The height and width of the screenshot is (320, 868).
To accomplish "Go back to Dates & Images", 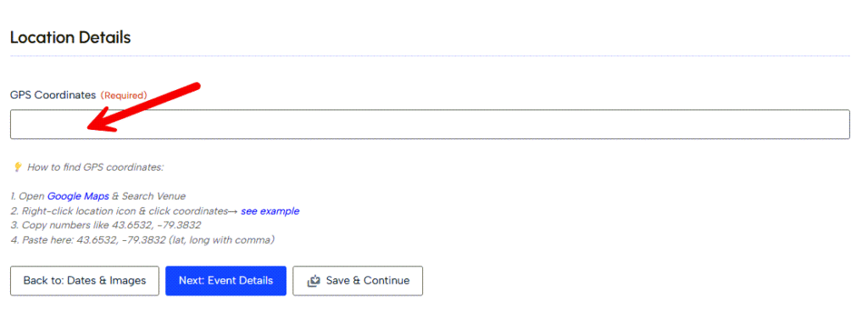I will click(x=85, y=281).
